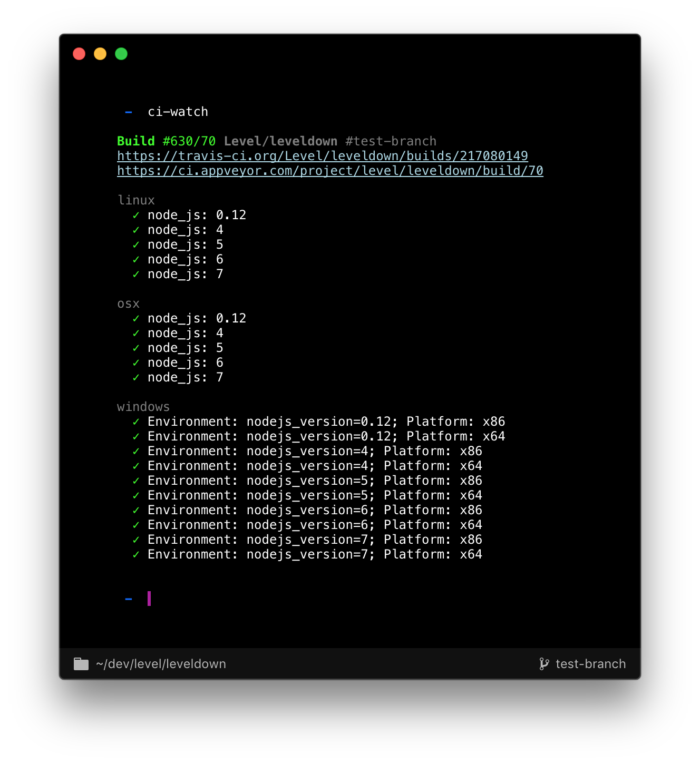
Task: Click the osx section heading
Action: [129, 303]
